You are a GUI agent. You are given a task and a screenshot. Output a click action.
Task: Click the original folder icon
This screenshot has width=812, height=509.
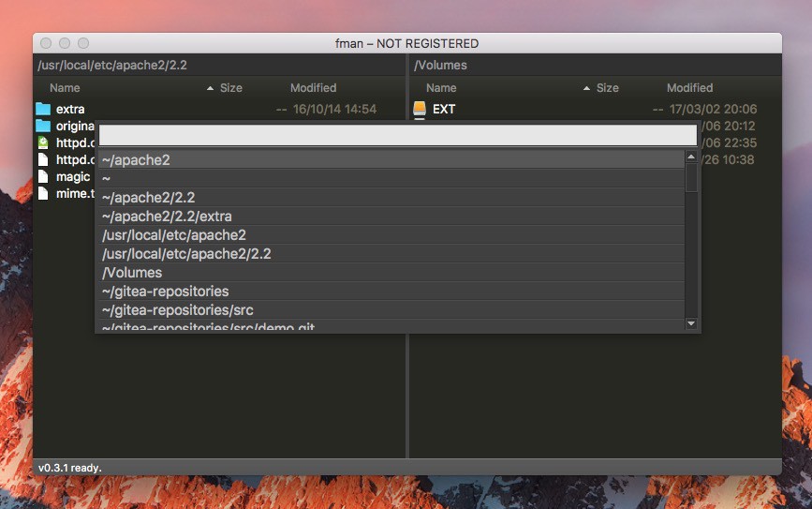click(43, 126)
